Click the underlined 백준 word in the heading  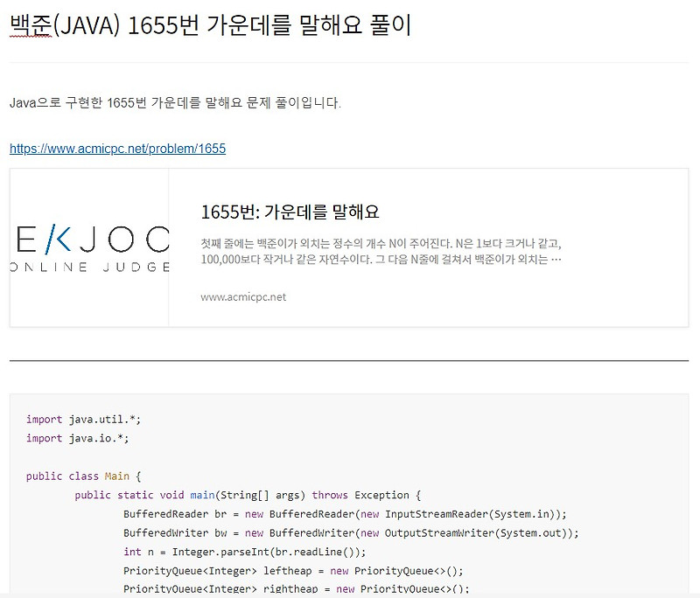24,26
